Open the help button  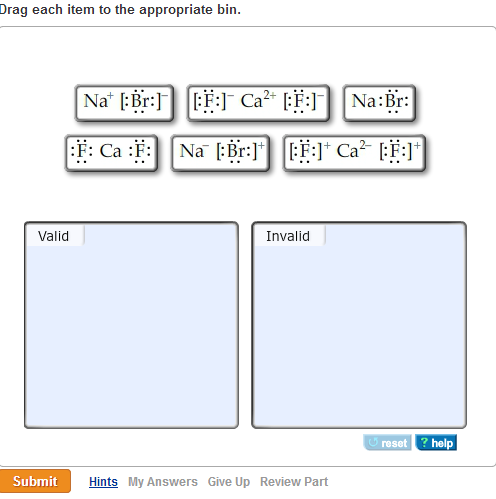pyautogui.click(x=436, y=443)
